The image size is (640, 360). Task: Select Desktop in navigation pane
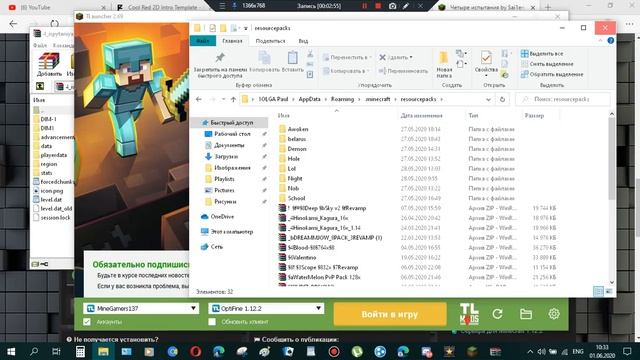click(232, 134)
